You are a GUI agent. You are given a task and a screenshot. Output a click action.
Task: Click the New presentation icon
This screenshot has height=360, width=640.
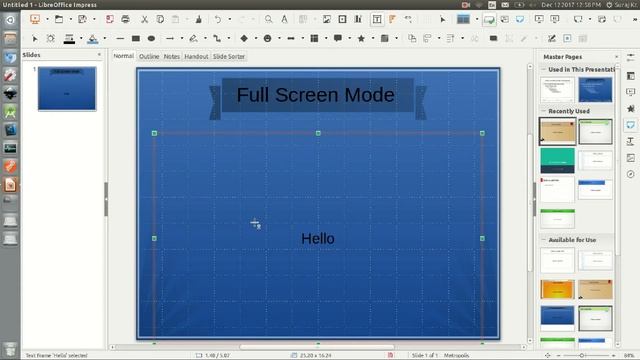point(35,19)
